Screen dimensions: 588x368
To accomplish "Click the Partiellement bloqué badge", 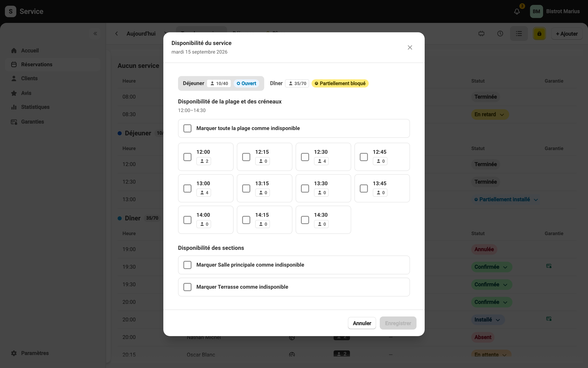I will tap(340, 83).
